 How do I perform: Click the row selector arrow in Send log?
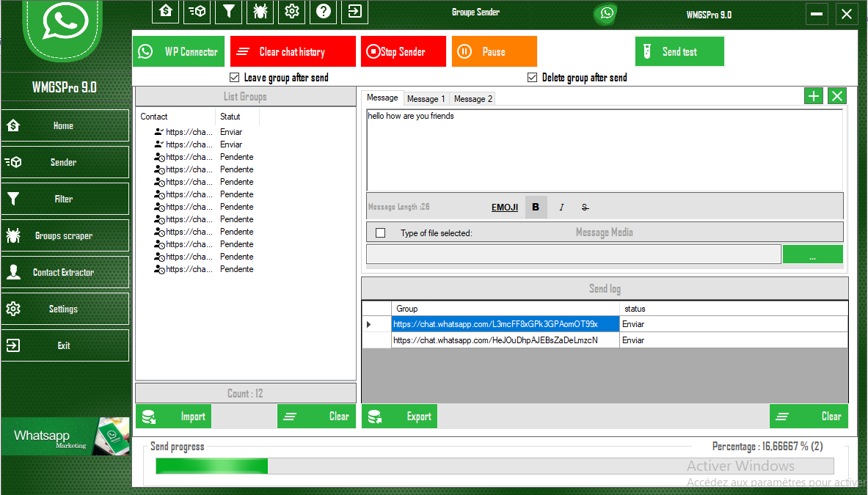pos(376,324)
